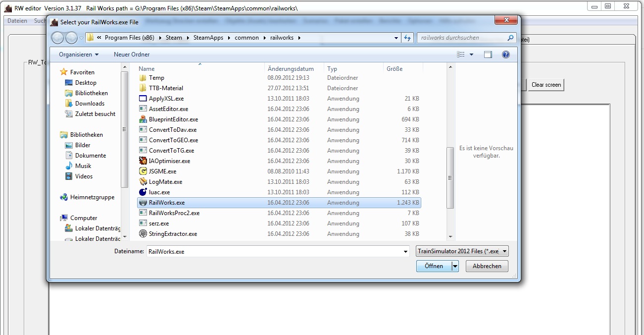Sort by the Änderungsdatum column header

(x=291, y=69)
